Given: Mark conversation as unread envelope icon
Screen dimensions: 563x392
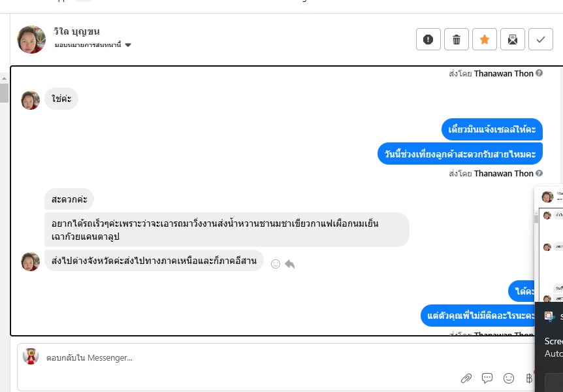Looking at the screenshot, I should pyautogui.click(x=513, y=40).
